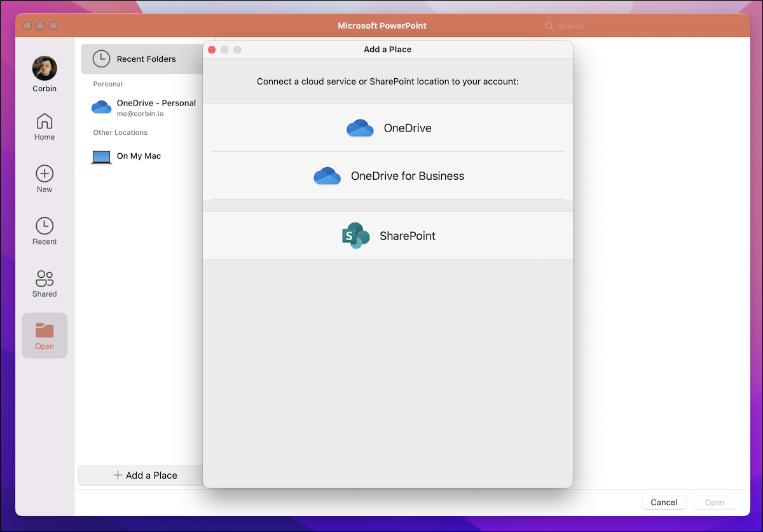Go to Home in sidebar

pos(45,127)
